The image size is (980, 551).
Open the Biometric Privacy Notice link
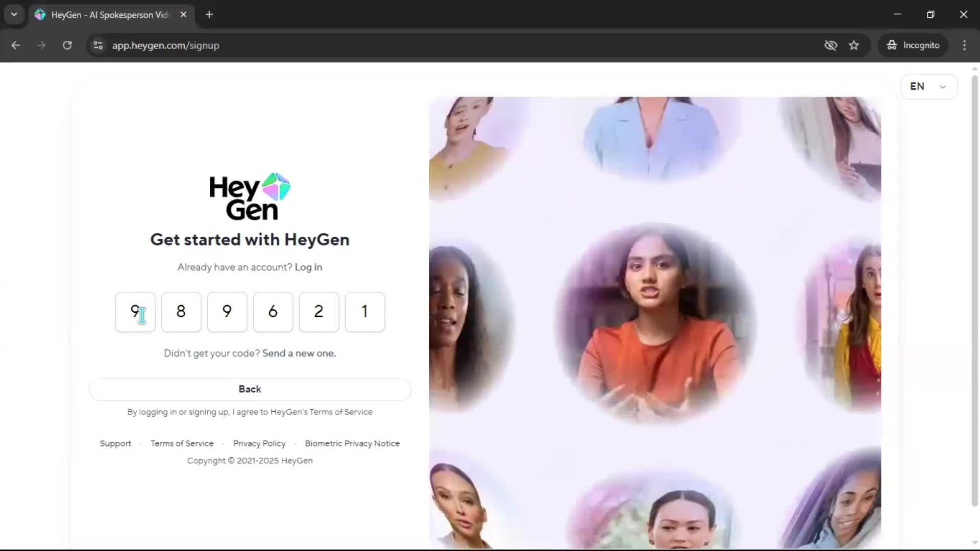coord(352,443)
